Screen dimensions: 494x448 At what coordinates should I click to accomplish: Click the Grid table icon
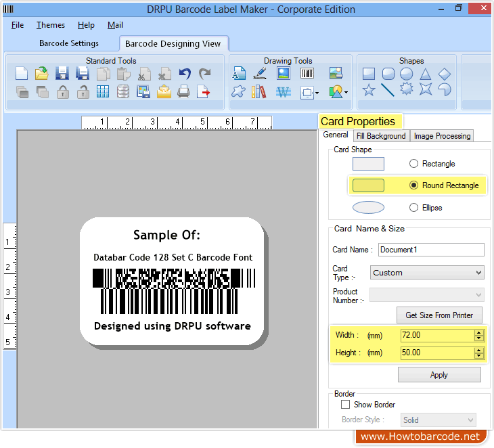(x=103, y=91)
